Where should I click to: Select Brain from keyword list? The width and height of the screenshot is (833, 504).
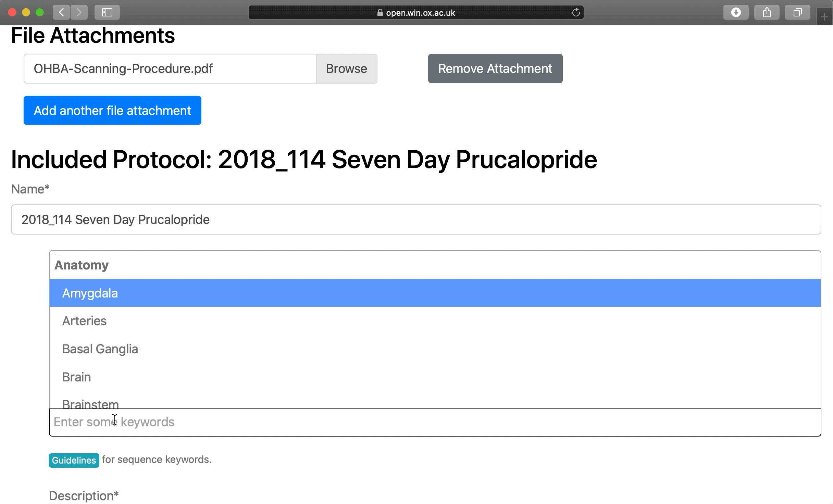coord(77,377)
